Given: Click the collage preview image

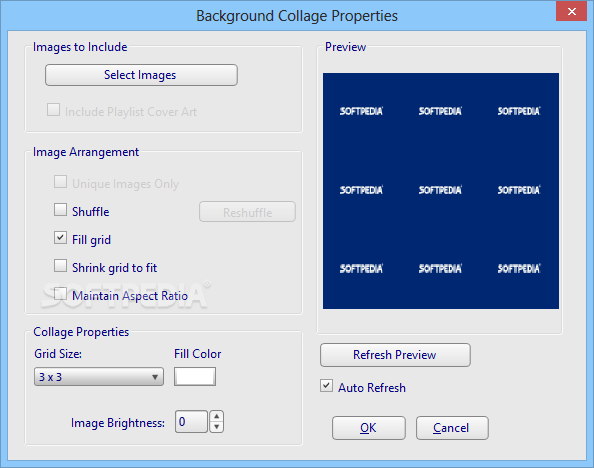Looking at the screenshot, I should (441, 191).
